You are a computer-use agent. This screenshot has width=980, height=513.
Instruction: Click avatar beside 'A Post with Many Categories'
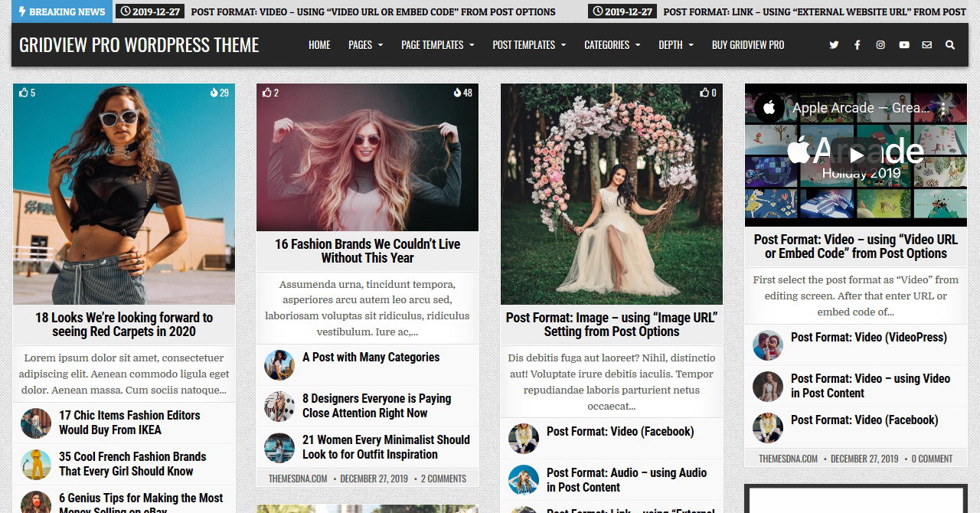[x=279, y=365]
